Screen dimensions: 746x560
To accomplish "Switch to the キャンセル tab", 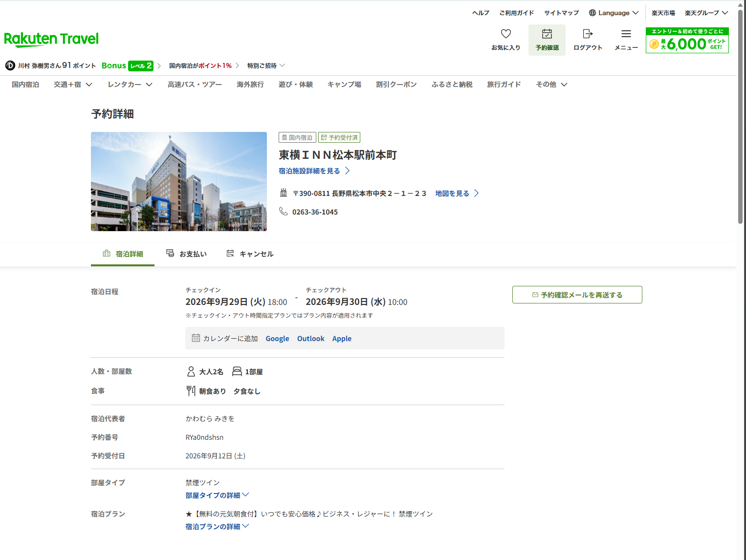I will [x=250, y=254].
